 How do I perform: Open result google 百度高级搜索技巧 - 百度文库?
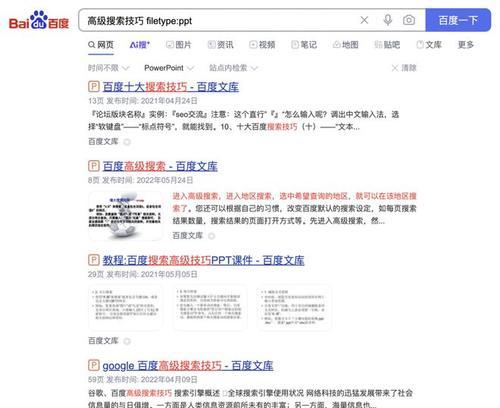188,366
